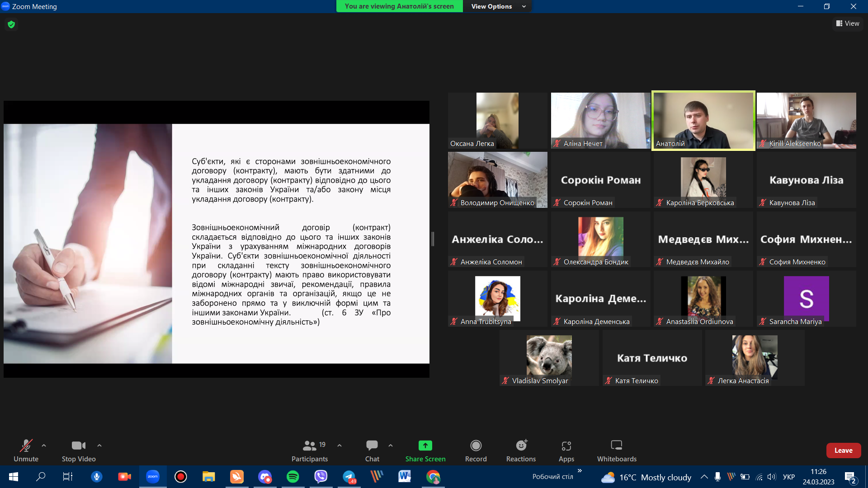Stop Video camera toggle
Image resolution: width=868 pixels, height=488 pixels.
[79, 450]
